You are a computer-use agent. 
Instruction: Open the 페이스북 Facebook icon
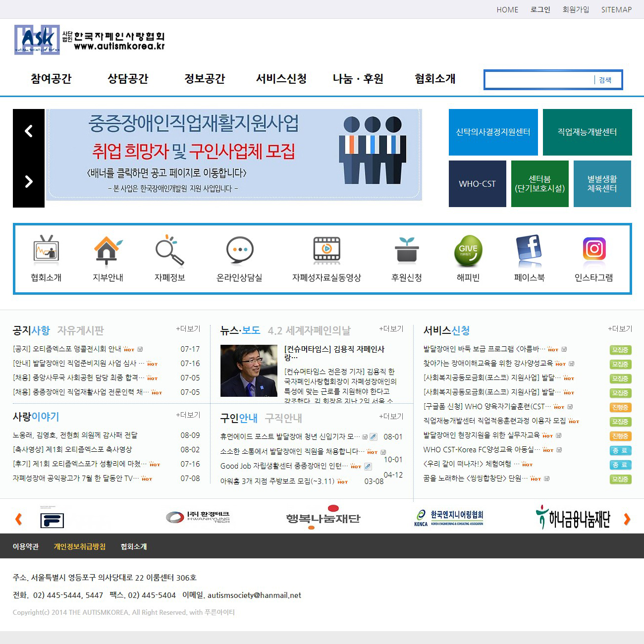[x=529, y=250]
